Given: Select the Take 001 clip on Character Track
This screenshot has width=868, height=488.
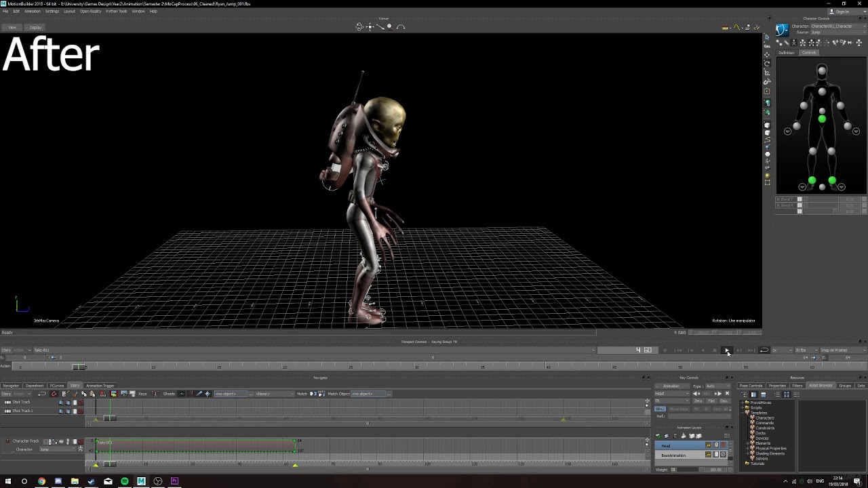Looking at the screenshot, I should (x=197, y=446).
